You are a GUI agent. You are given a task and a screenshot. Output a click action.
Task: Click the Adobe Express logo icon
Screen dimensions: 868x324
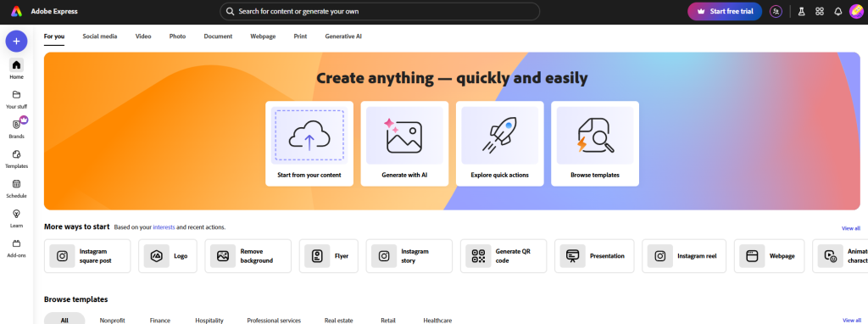(16, 11)
